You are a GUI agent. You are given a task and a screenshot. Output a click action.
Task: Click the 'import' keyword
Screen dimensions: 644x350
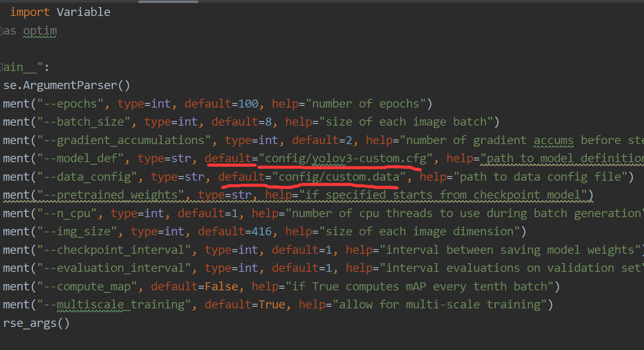point(30,12)
